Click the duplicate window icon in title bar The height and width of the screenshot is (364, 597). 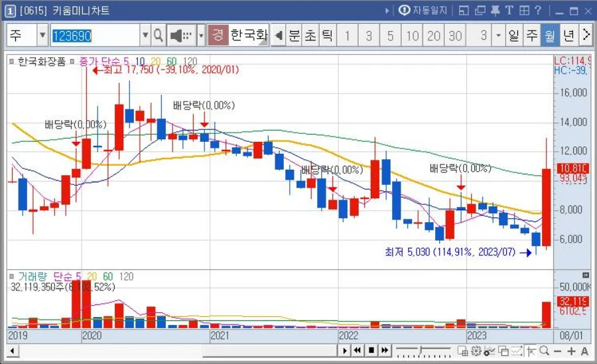pyautogui.click(x=480, y=11)
